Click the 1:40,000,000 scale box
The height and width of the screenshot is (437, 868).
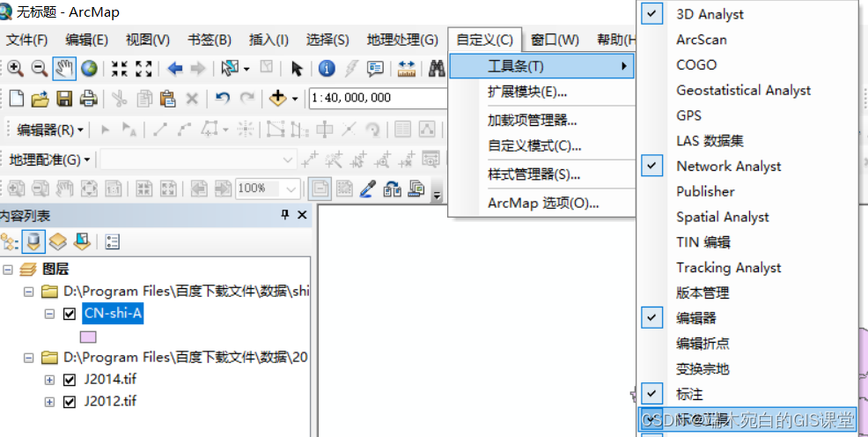378,99
